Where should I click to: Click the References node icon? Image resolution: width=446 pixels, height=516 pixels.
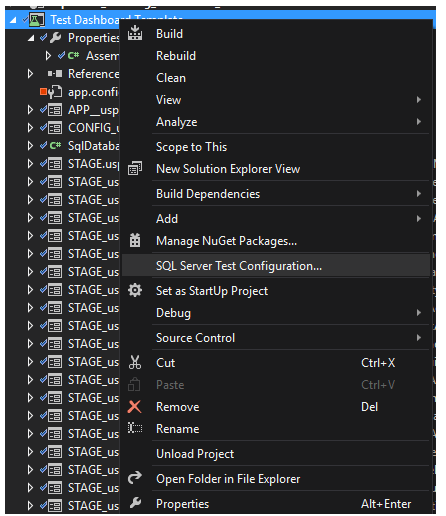coord(55,74)
